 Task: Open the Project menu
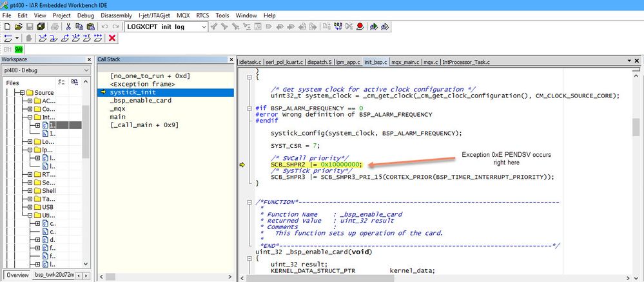click(62, 15)
